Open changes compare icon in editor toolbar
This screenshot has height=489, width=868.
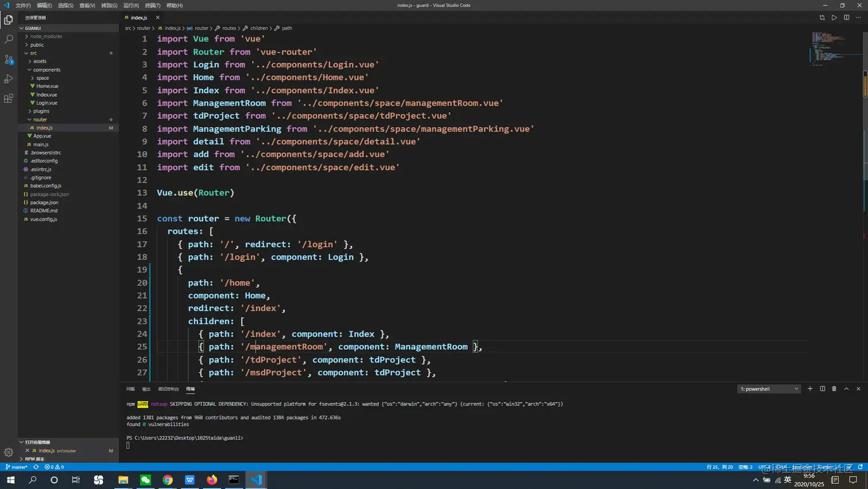tap(822, 18)
